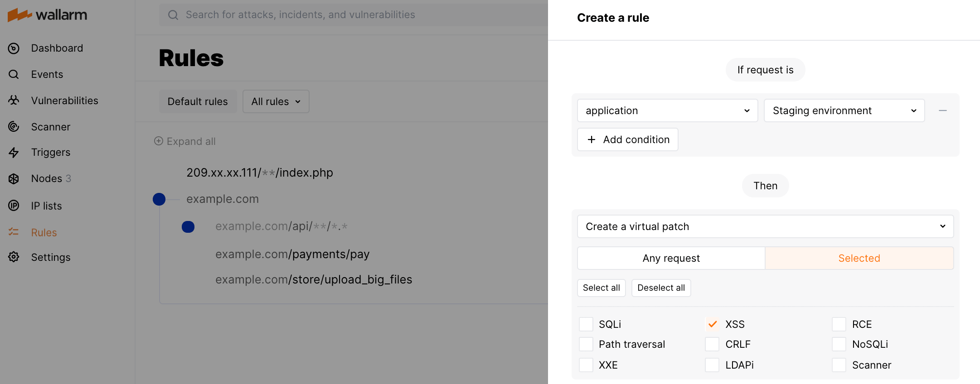Click the Dashboard icon in sidebar
The height and width of the screenshot is (384, 980).
pos(14,48)
